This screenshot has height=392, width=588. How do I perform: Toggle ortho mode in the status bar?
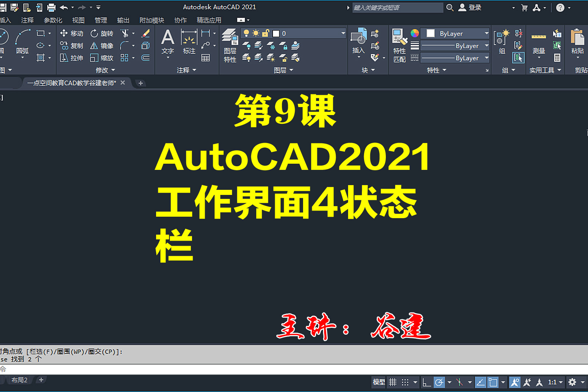[x=427, y=382]
